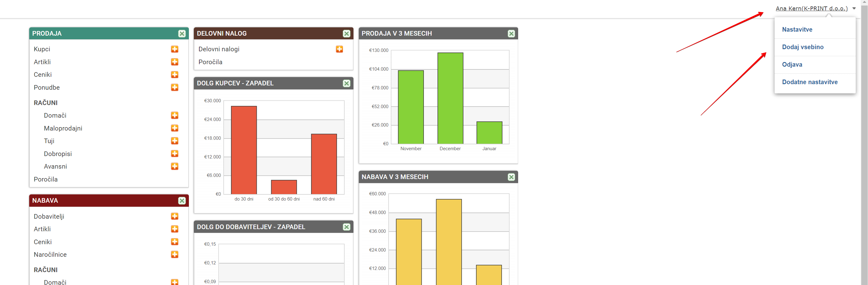868x285 pixels.
Task: Close the DOLG KUPCEV - ZAPADEL widget
Action: [346, 83]
